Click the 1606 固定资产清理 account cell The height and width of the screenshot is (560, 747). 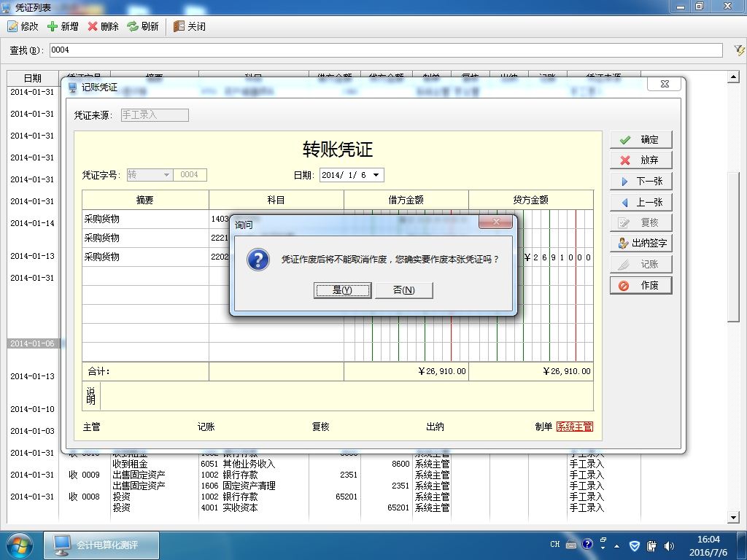point(239,486)
